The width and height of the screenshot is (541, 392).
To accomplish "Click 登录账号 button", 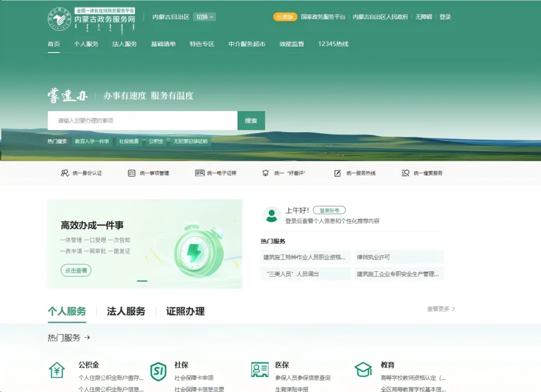I will click(x=329, y=210).
